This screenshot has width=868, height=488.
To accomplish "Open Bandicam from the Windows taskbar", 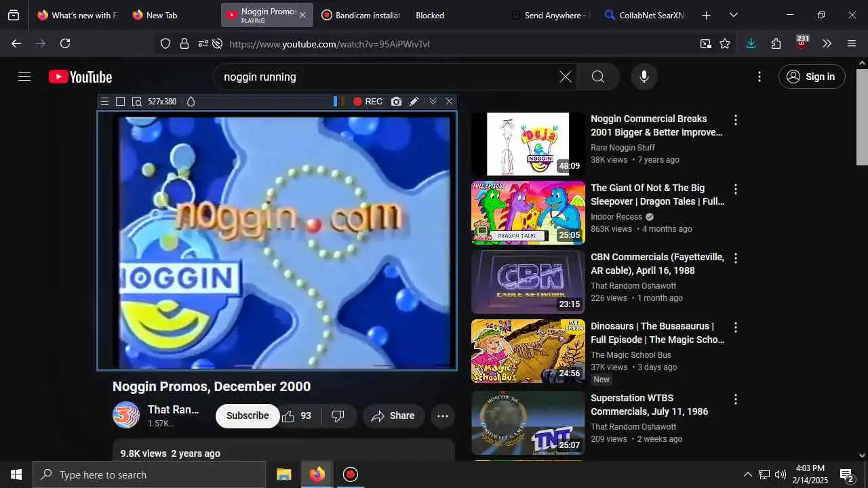I will point(350,474).
